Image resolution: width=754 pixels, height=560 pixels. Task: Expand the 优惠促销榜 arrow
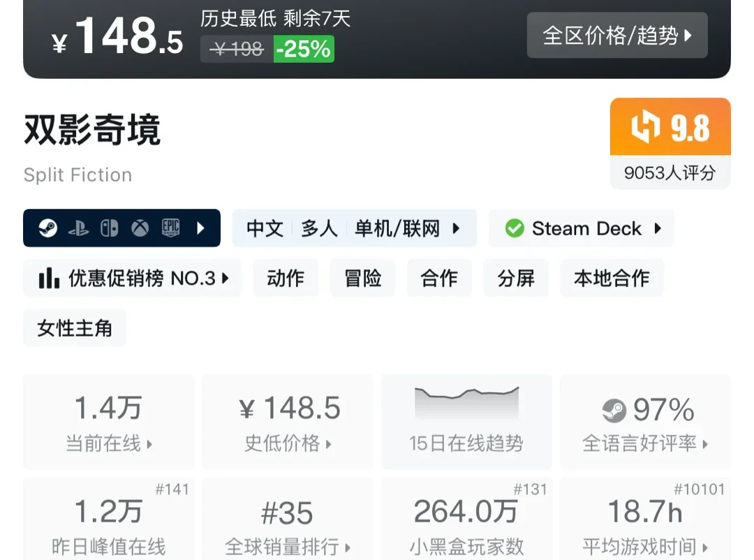pos(225,278)
